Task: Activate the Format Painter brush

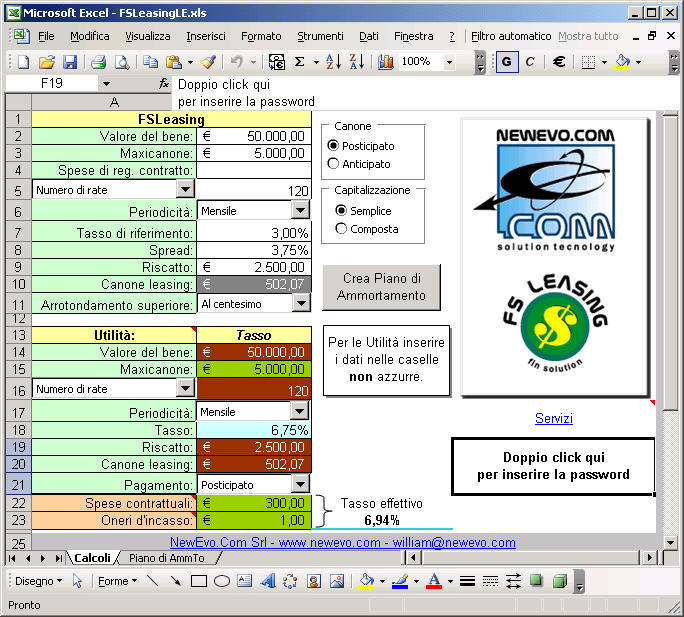Action: point(208,62)
